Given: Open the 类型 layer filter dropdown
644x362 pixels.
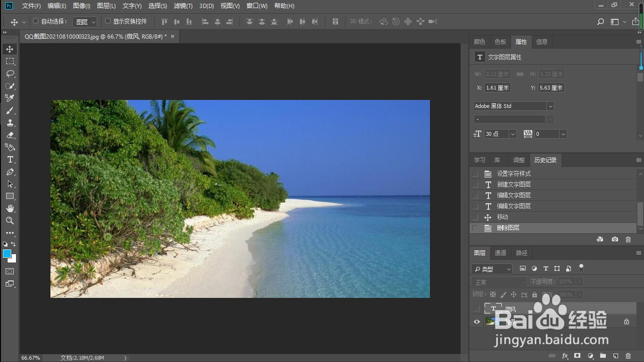Looking at the screenshot, I should [492, 269].
